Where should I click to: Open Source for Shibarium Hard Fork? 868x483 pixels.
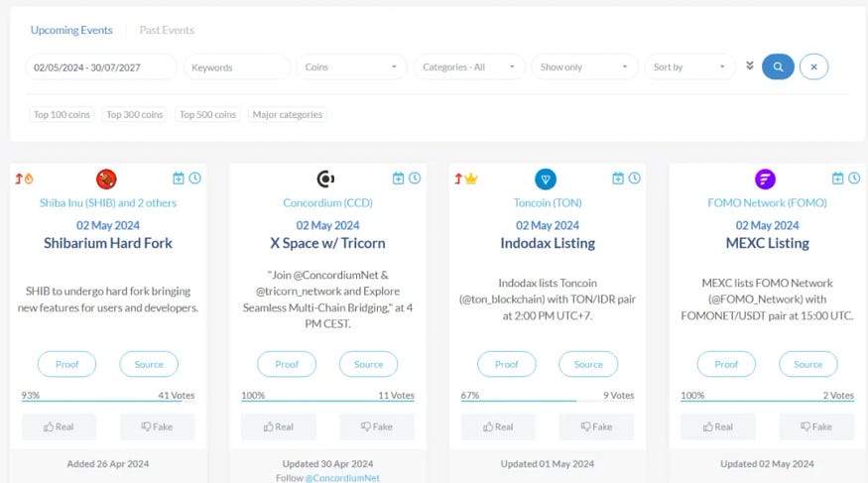[x=149, y=364]
